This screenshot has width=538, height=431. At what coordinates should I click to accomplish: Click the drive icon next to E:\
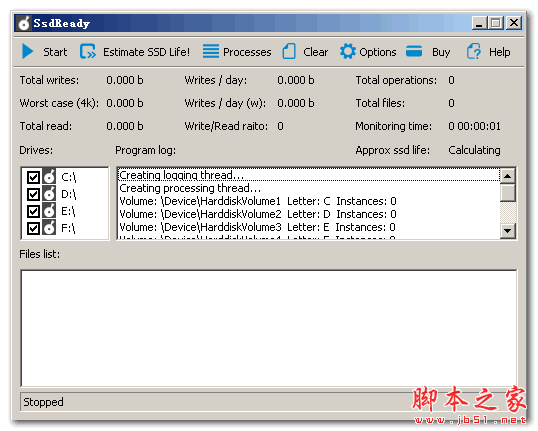click(49, 211)
